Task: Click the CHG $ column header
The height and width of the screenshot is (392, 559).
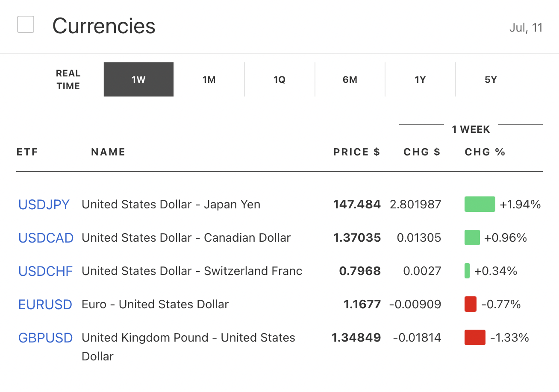Action: pos(422,152)
